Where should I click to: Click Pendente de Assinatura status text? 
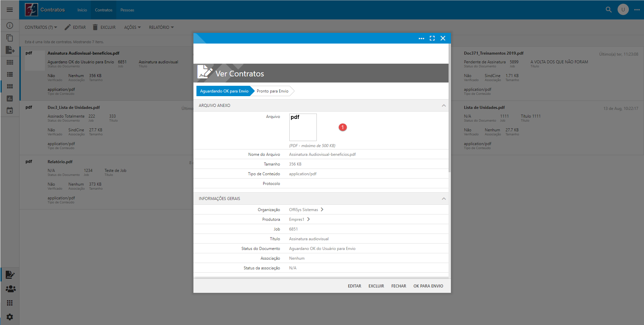[485, 62]
